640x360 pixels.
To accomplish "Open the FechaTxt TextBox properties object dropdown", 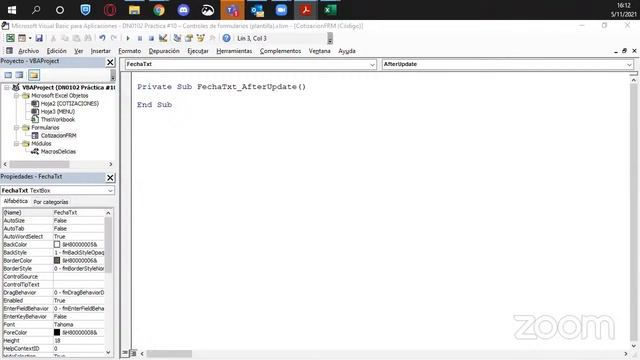I will 110,191.
